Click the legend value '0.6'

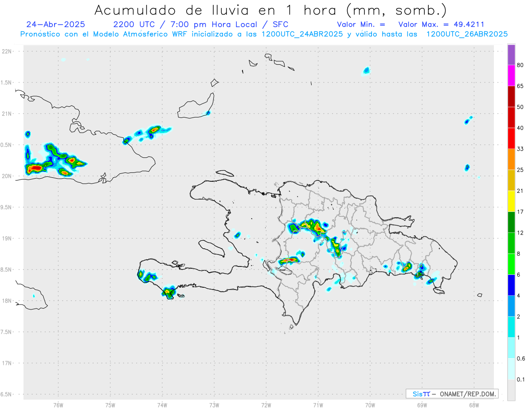pos(521,358)
